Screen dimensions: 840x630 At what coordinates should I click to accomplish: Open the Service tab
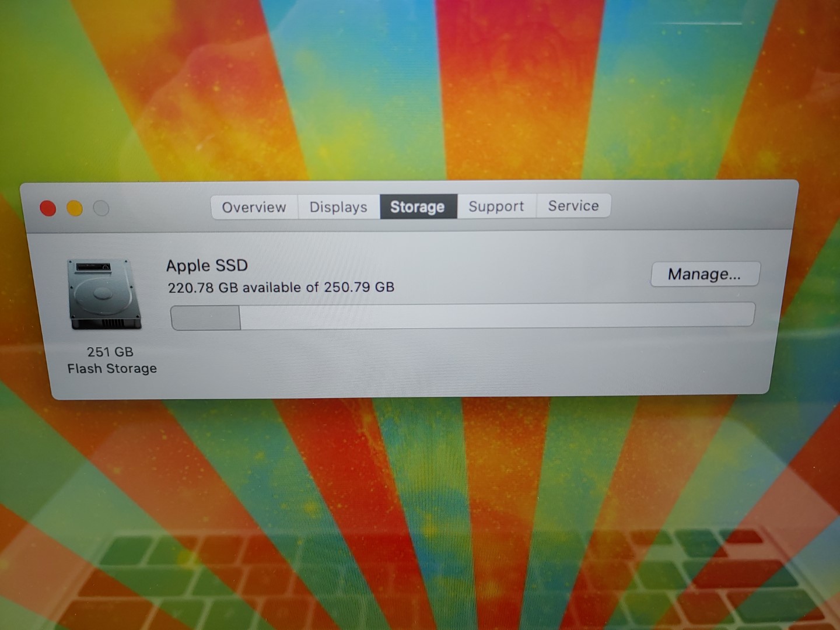(x=573, y=205)
